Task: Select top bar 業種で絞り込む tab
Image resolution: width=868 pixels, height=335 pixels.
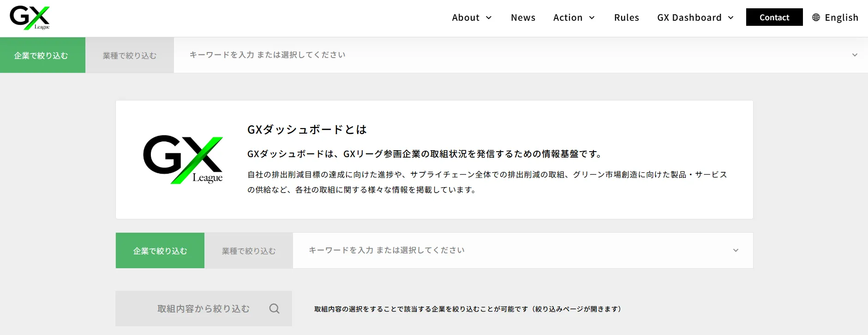Action: 130,55
